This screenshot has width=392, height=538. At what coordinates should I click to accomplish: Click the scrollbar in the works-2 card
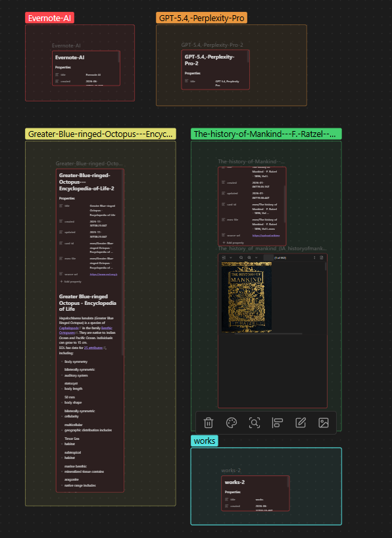point(288,483)
